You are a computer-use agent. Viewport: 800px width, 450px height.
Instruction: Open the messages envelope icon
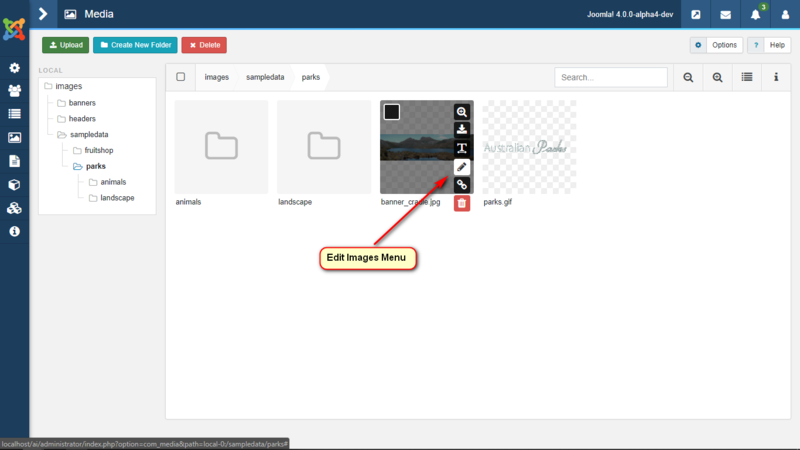tap(725, 14)
